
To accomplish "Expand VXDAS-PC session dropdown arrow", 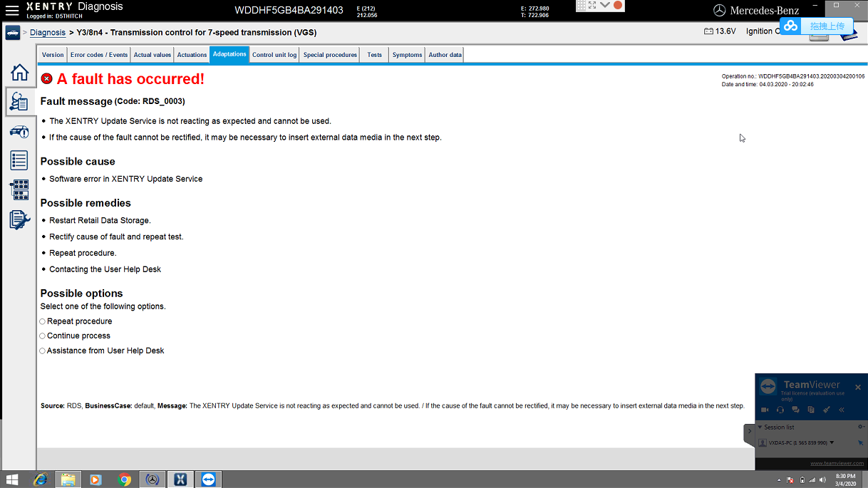I will click(x=832, y=442).
